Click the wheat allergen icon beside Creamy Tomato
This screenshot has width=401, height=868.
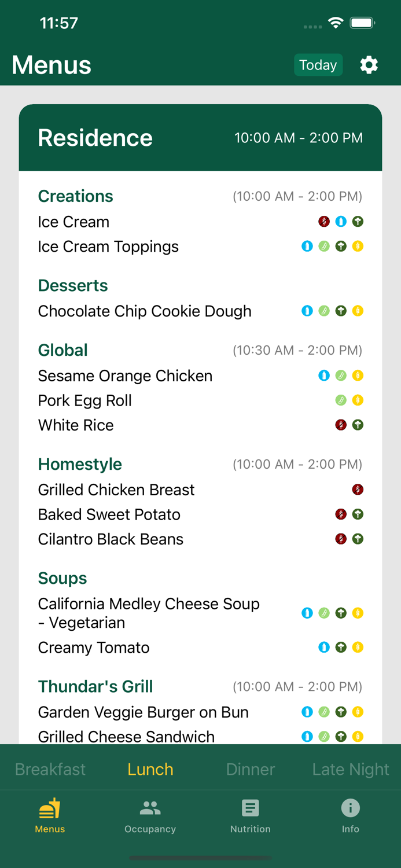click(358, 647)
